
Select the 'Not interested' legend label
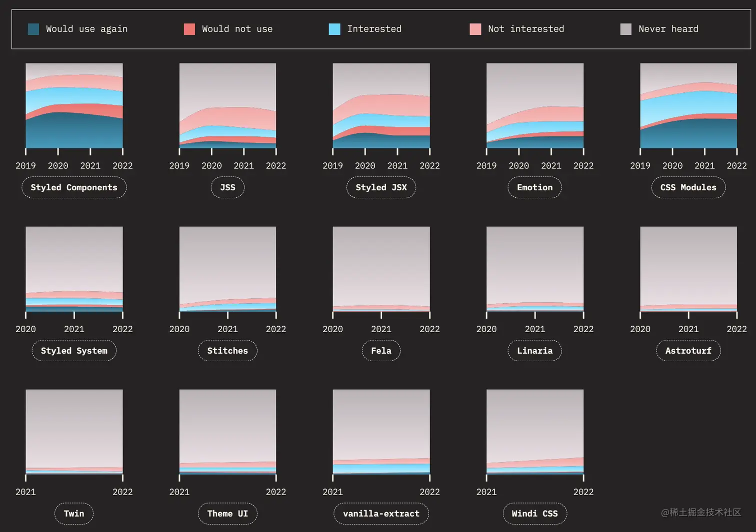(x=526, y=29)
